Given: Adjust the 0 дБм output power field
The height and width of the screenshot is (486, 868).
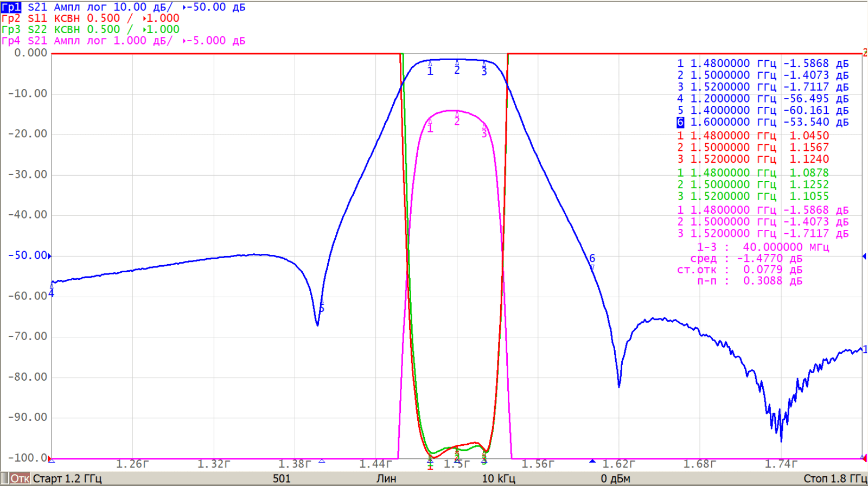Looking at the screenshot, I should pyautogui.click(x=615, y=478).
